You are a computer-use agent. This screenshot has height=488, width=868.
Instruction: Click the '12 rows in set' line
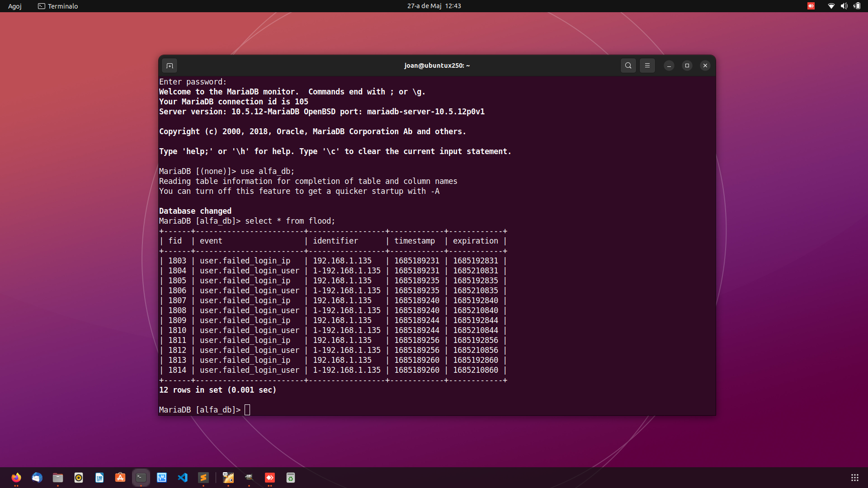tap(217, 390)
